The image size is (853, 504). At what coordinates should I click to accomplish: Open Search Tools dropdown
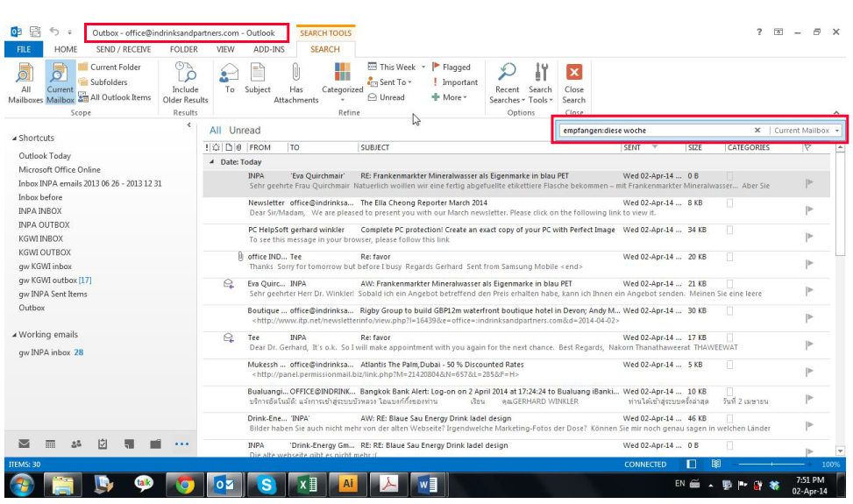[x=540, y=82]
